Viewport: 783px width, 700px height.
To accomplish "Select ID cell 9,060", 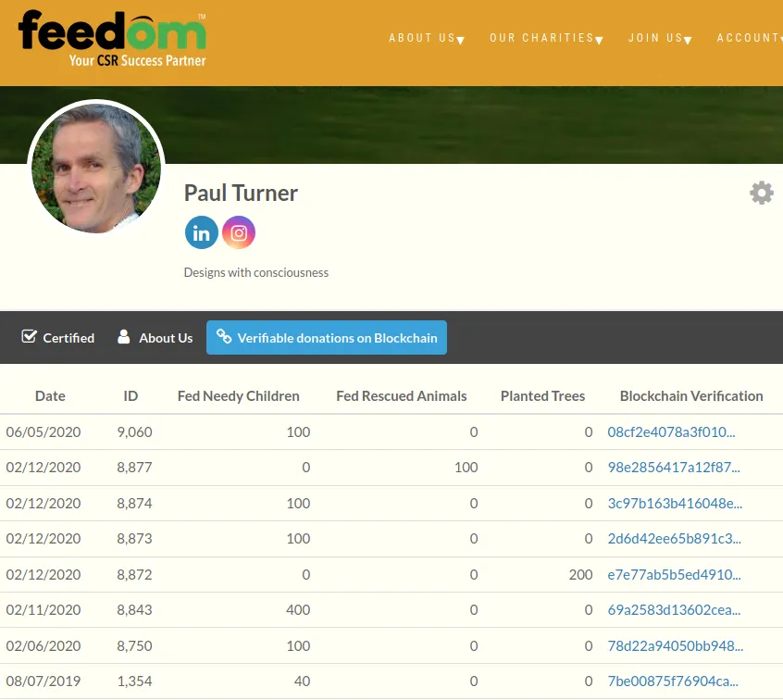I will click(x=134, y=432).
